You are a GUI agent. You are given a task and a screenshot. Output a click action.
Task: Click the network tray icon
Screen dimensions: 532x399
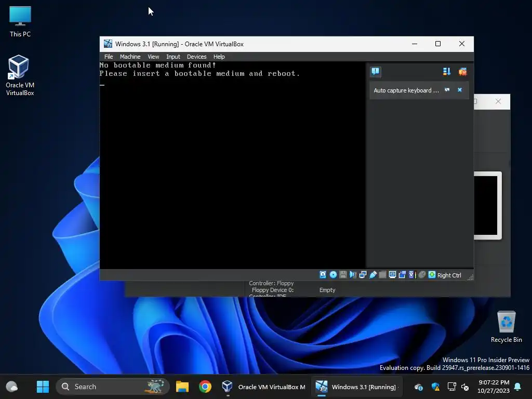[x=451, y=387]
